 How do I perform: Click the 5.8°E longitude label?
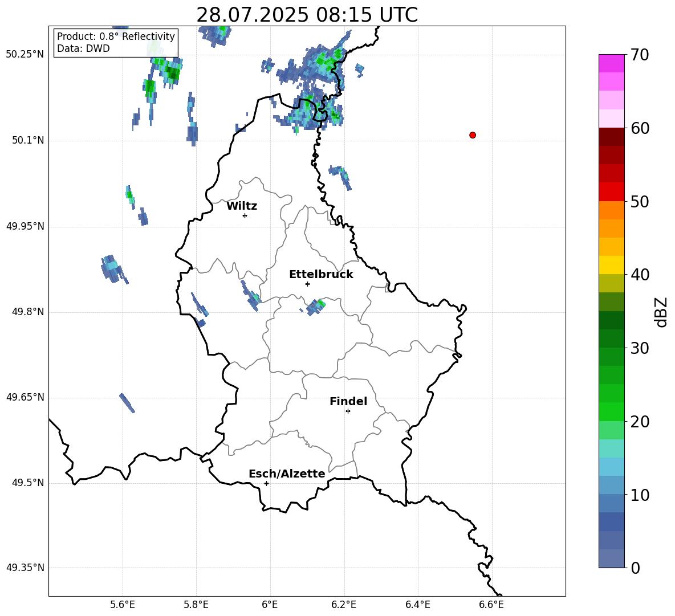click(196, 605)
